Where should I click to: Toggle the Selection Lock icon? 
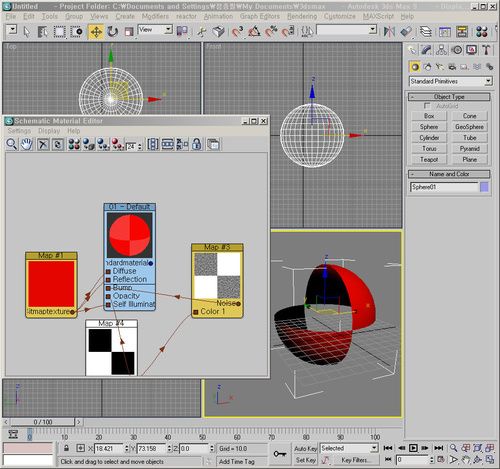click(66, 449)
